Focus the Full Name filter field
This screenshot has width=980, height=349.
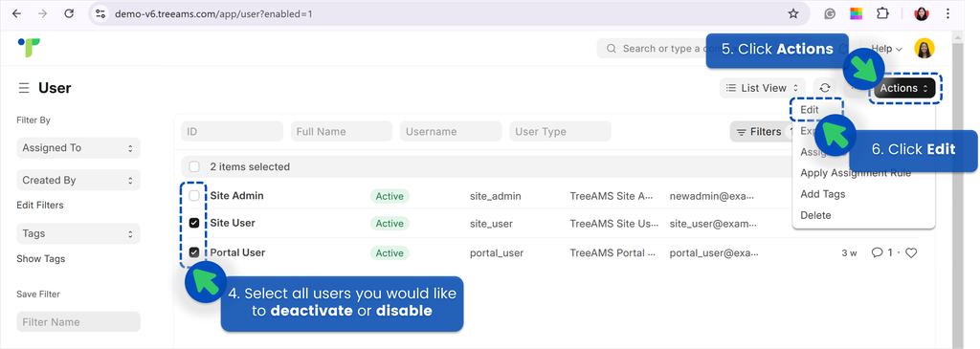[x=342, y=132]
